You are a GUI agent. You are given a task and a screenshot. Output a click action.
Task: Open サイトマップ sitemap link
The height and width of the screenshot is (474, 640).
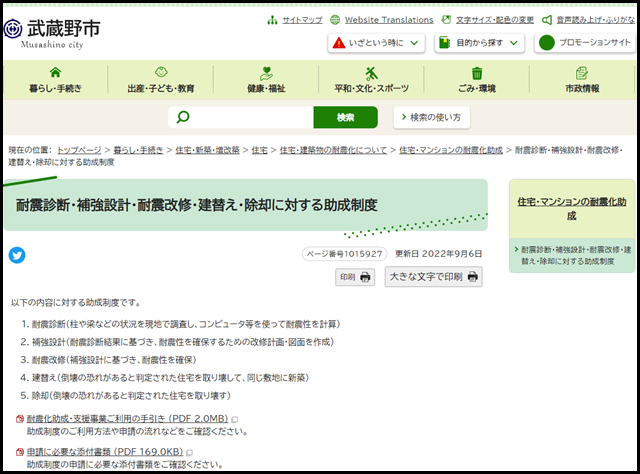click(x=295, y=19)
